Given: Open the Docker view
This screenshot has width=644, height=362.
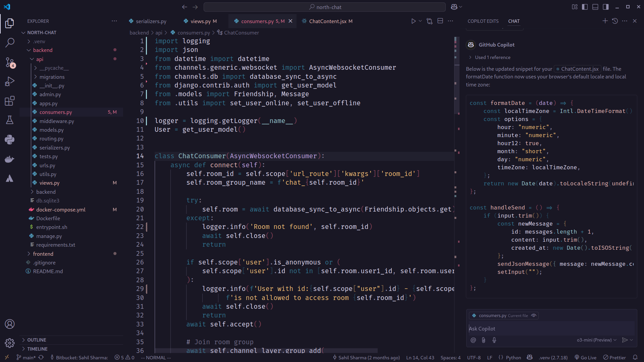Looking at the screenshot, I should point(10,159).
